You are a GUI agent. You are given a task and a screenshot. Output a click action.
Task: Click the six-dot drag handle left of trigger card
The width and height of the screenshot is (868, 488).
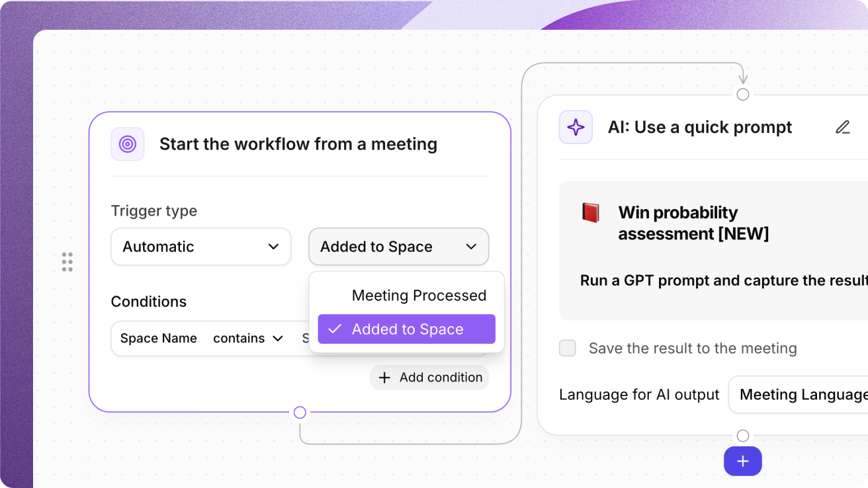click(67, 262)
